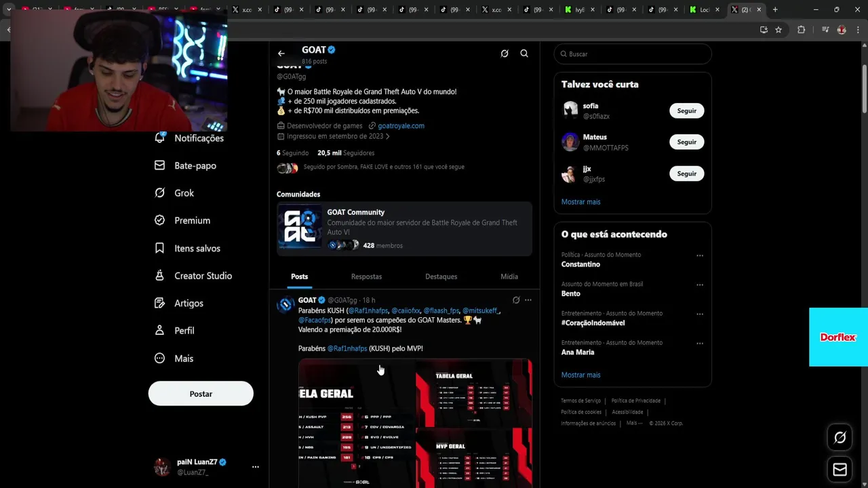Click the Grok icon on the GOAT post
The height and width of the screenshot is (488, 868).
pyautogui.click(x=516, y=300)
